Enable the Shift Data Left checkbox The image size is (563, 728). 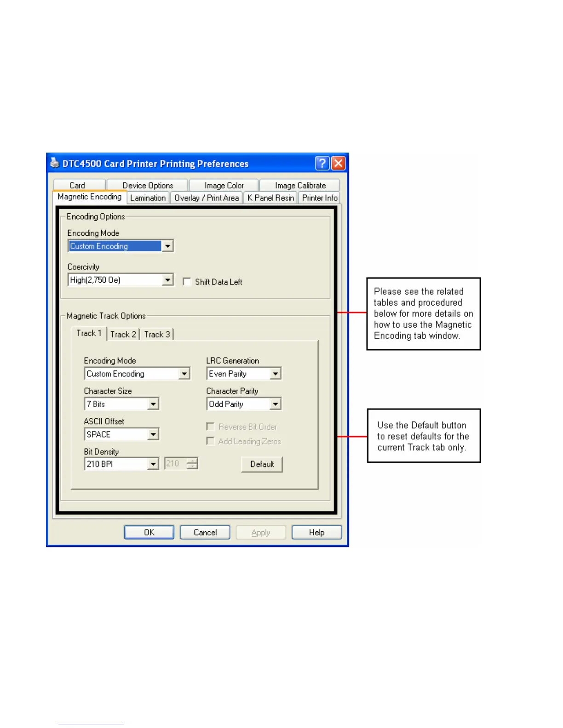187,282
